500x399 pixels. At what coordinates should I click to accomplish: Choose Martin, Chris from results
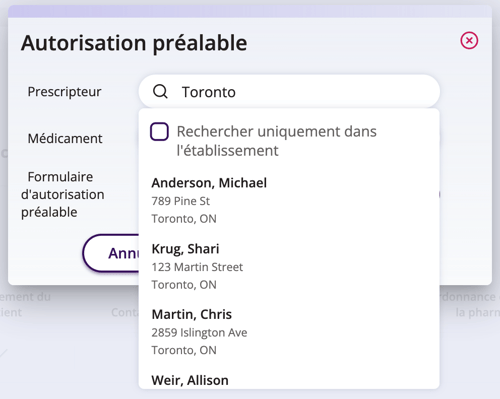[x=289, y=332]
